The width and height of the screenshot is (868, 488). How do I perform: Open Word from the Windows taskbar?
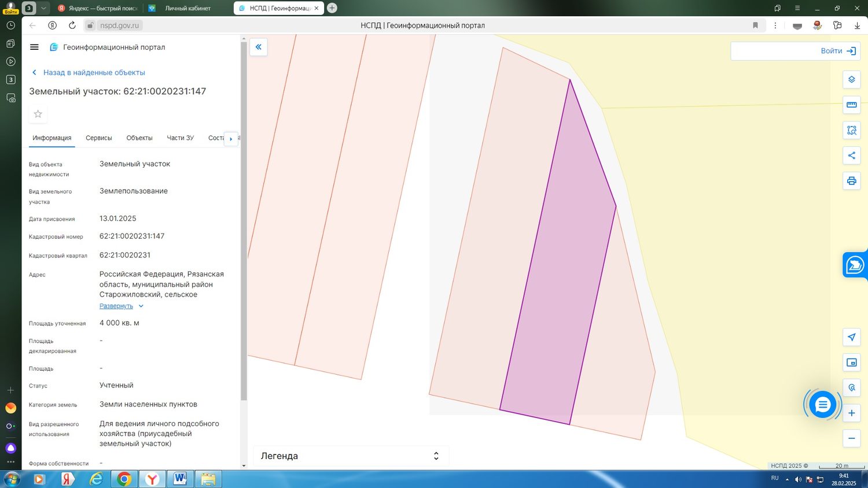pyautogui.click(x=179, y=479)
